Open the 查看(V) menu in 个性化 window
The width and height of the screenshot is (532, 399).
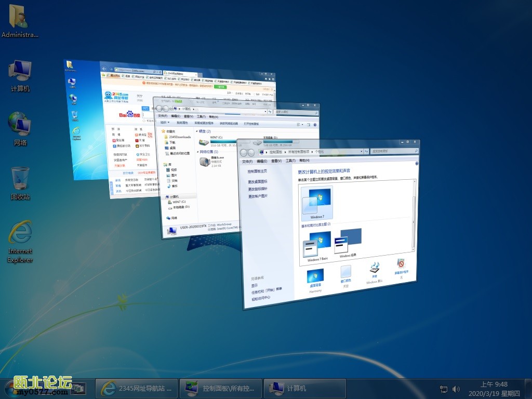276,161
